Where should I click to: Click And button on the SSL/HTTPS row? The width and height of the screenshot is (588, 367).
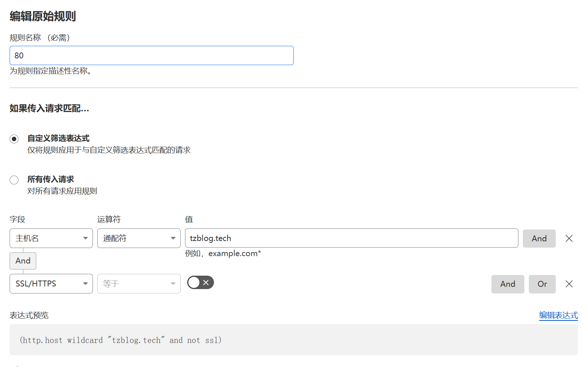coord(507,284)
